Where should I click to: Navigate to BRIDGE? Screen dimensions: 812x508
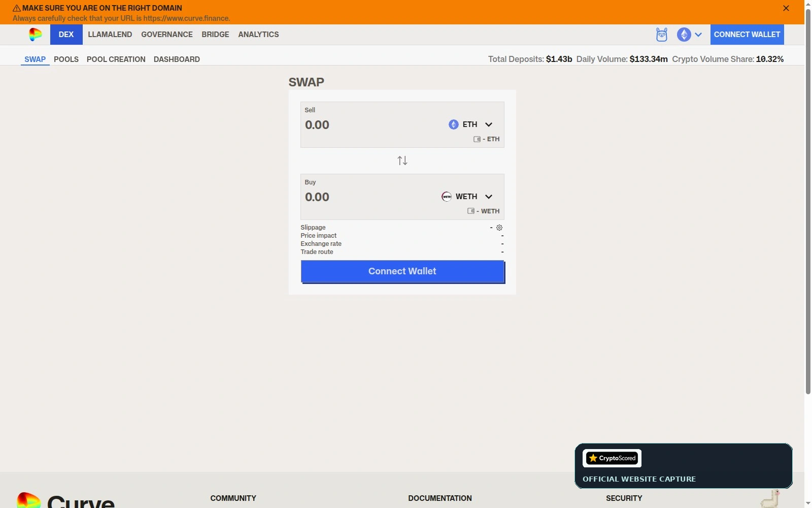(x=215, y=35)
